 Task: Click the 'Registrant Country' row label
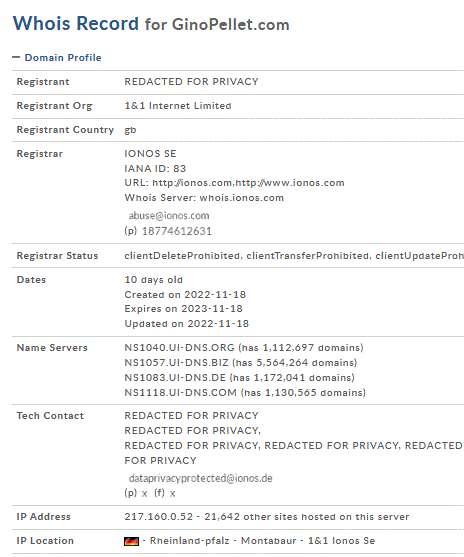coord(65,130)
